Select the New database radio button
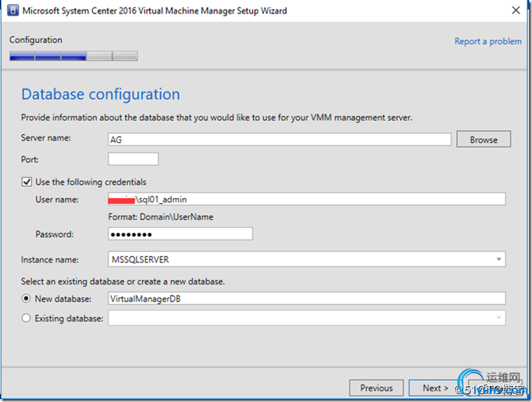 click(x=27, y=298)
